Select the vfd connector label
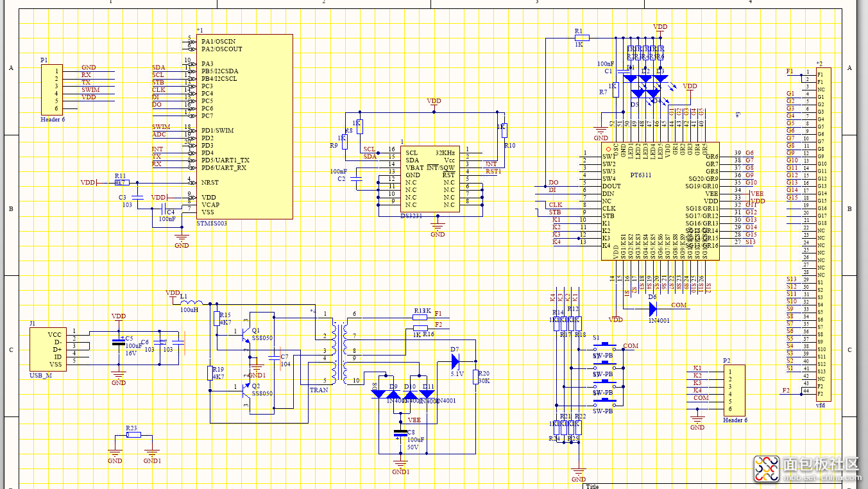This screenshot has width=868, height=489. [820, 406]
